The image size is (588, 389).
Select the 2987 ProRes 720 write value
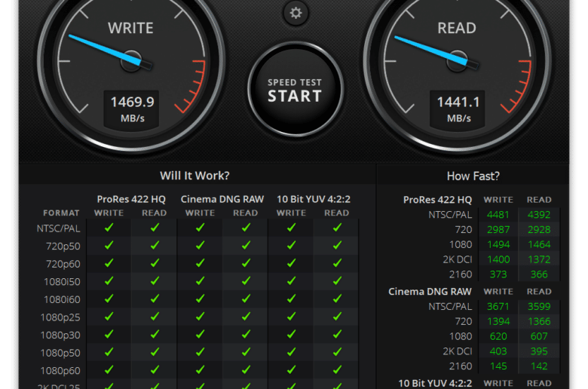[498, 230]
